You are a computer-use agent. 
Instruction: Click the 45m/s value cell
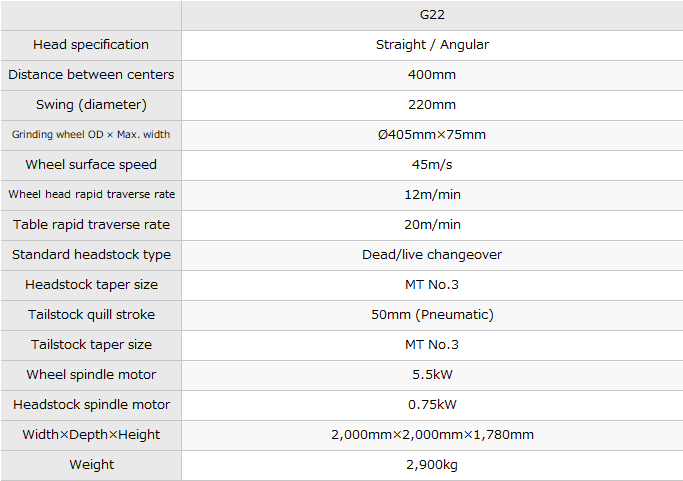tap(432, 165)
